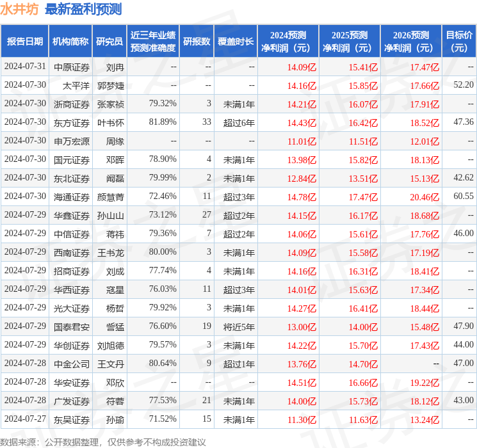Viewport: 477px width, 448px height.
Task: Click the 2025预测净利润 column header
Action: [x=350, y=42]
